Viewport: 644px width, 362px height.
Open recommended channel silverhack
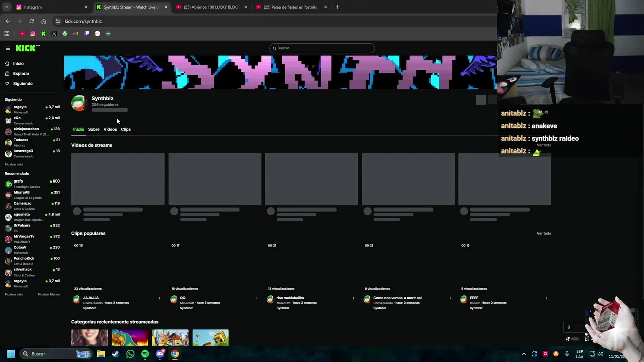point(32,272)
